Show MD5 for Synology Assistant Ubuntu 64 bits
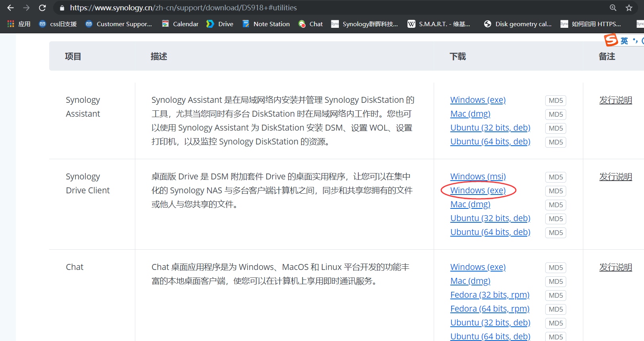644x341 pixels. coord(556,142)
